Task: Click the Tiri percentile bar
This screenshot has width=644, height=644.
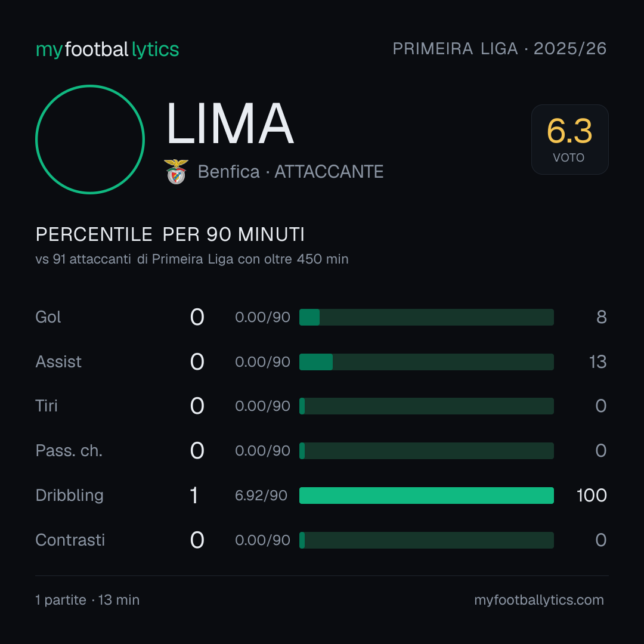Action: (426, 406)
